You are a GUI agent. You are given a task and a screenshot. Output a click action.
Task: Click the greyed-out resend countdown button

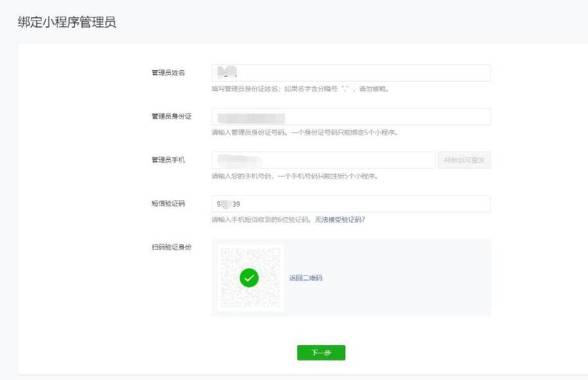point(464,160)
